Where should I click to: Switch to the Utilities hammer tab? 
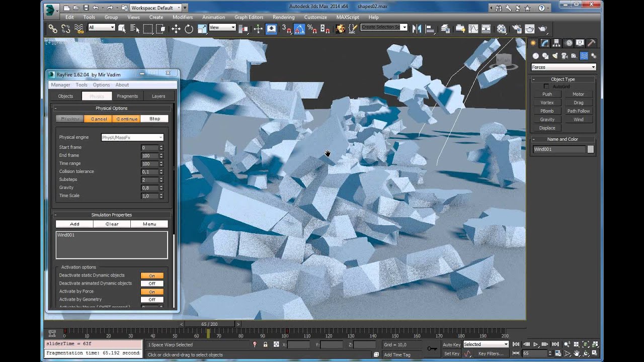click(x=592, y=43)
